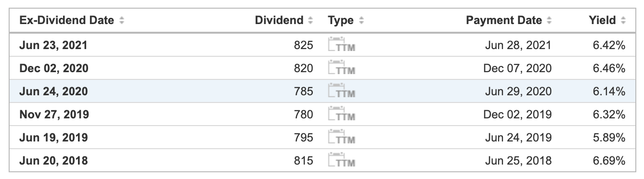Image resolution: width=644 pixels, height=179 pixels.
Task: Click the Payment Date header label
Action: [504, 21]
